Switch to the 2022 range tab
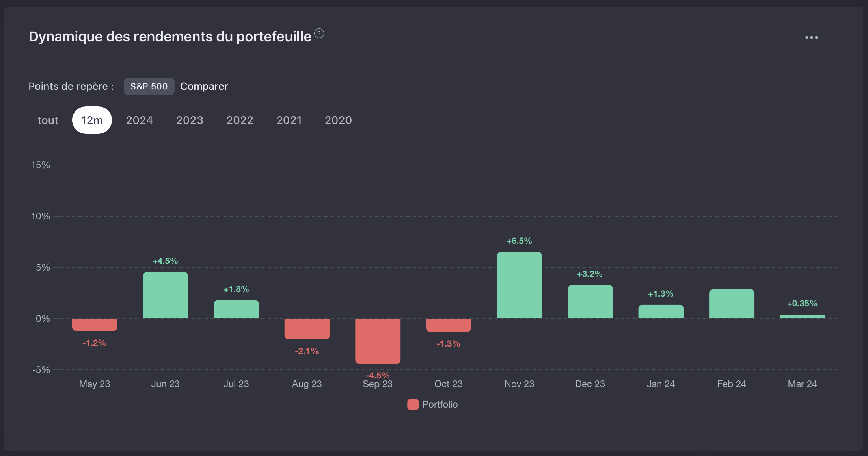Viewport: 868px width, 456px height. coord(240,120)
